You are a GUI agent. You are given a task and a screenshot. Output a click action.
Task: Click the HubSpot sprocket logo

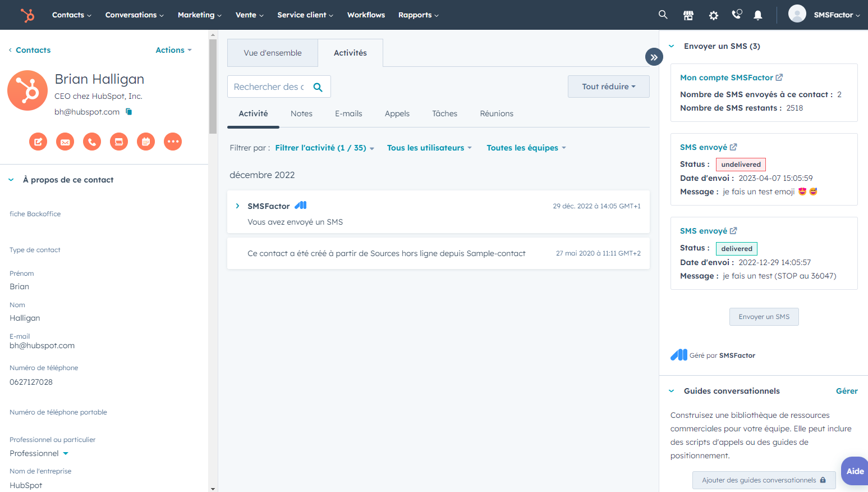(27, 15)
